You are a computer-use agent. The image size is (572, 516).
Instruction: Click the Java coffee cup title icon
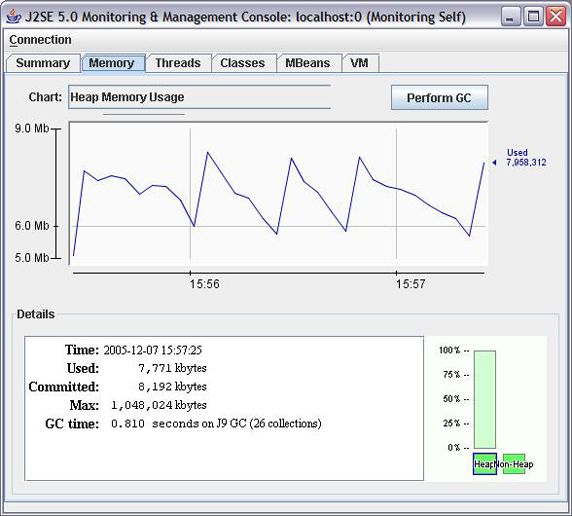(x=14, y=16)
